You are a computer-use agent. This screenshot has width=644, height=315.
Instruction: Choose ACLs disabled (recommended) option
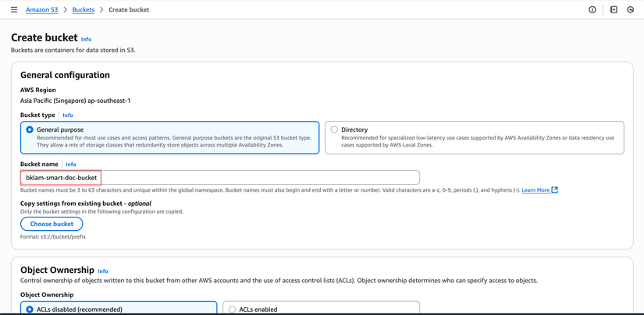pos(30,310)
